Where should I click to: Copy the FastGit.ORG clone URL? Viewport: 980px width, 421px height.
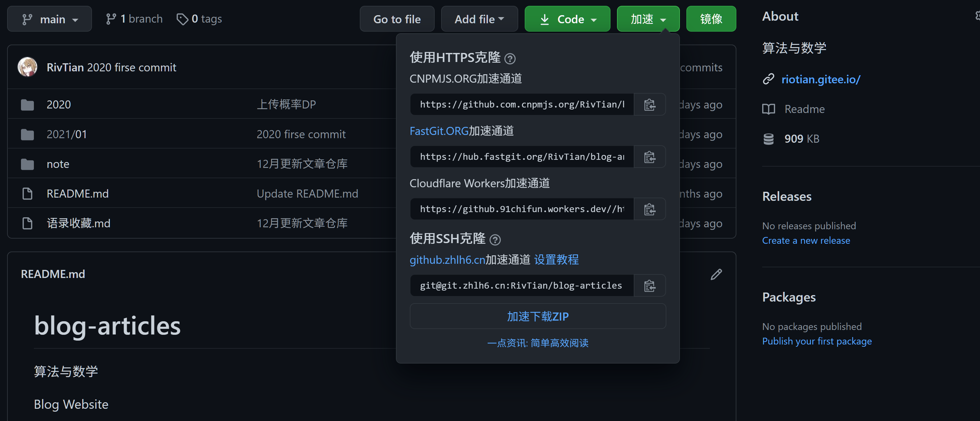pos(649,157)
